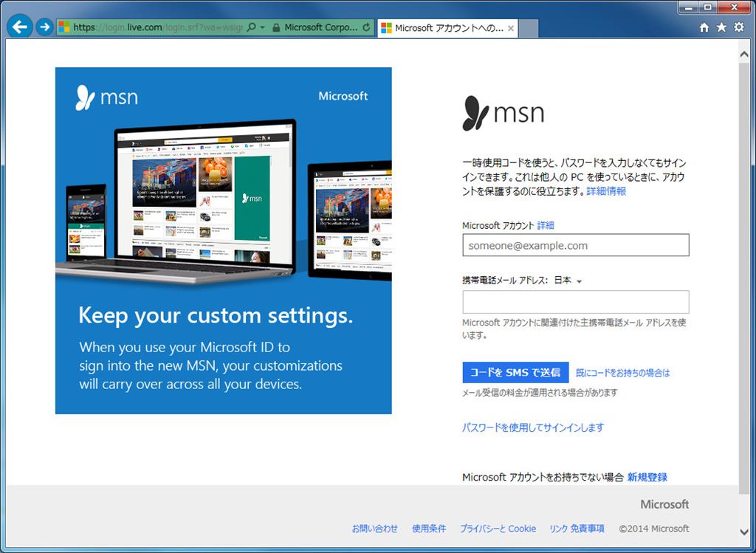Close the Microsoft アカウント tab
756x553 pixels.
pyautogui.click(x=511, y=29)
